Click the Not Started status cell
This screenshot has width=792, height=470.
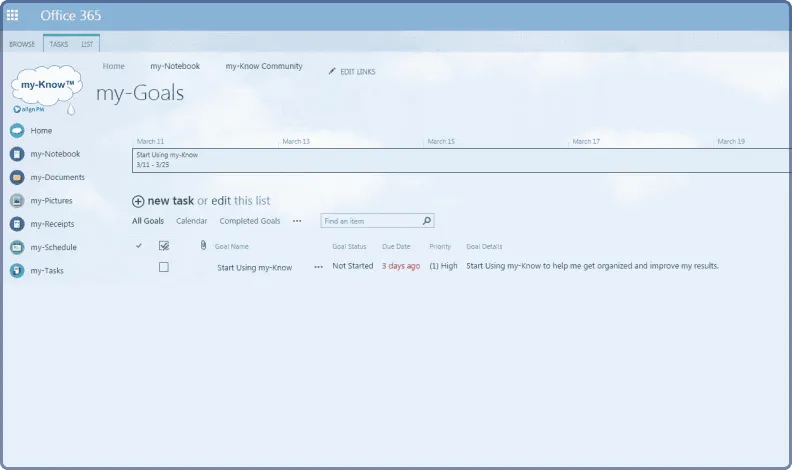(x=353, y=266)
